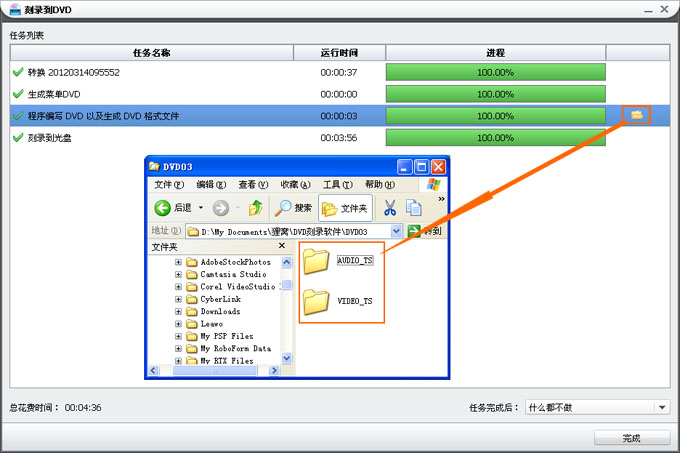The image size is (680, 453).
Task: Expand the CyberLink folder tree node
Action: [178, 298]
